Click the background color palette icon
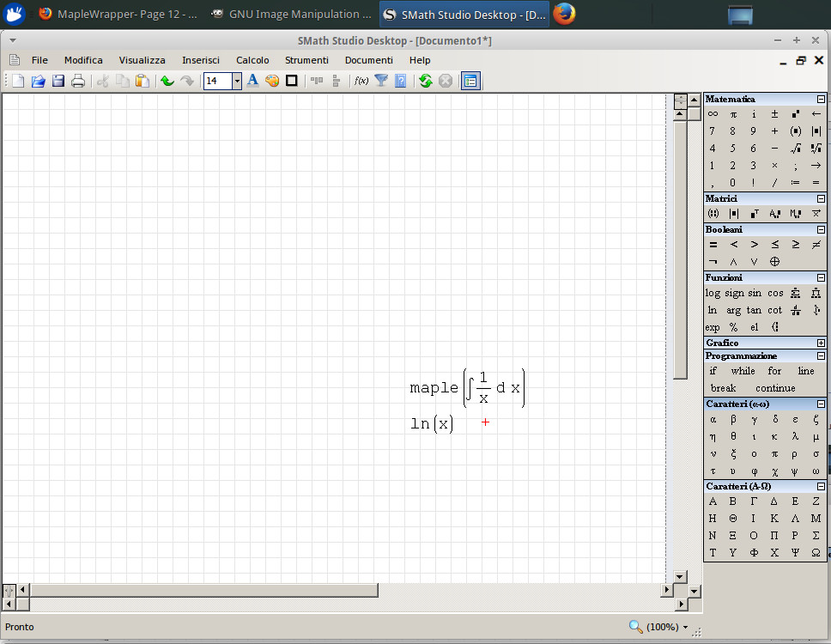The height and width of the screenshot is (644, 831). pyautogui.click(x=272, y=81)
